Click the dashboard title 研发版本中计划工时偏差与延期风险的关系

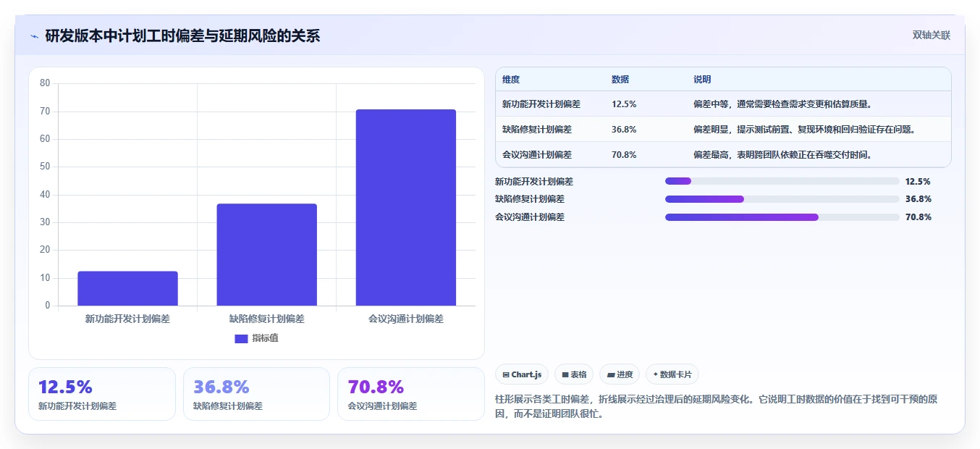[x=182, y=36]
